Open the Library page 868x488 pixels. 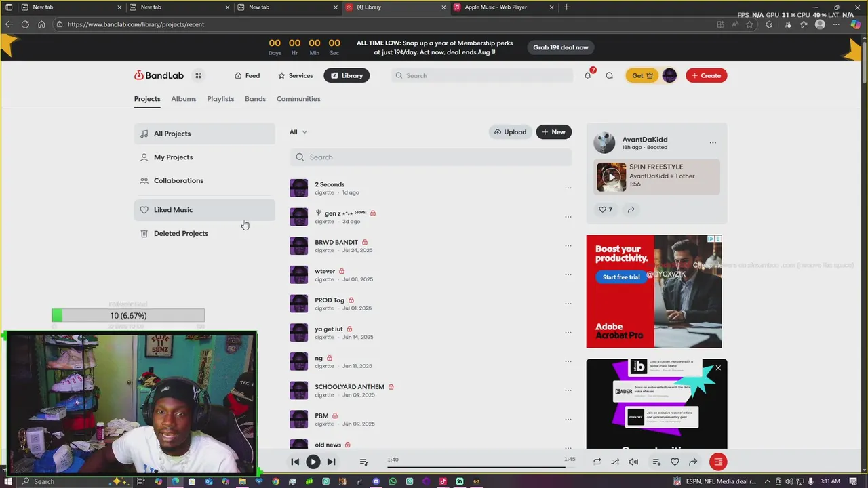point(346,75)
